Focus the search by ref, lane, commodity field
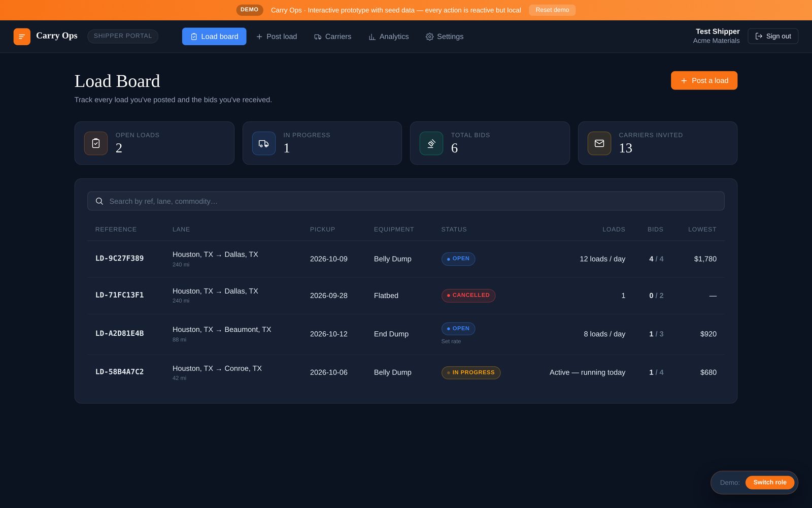Screen dimensions: 812x508 (405, 201)
